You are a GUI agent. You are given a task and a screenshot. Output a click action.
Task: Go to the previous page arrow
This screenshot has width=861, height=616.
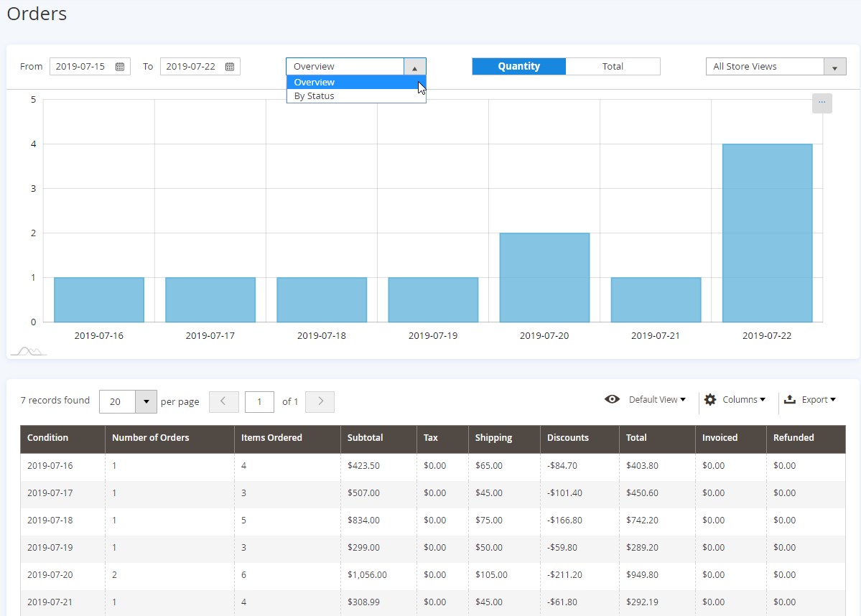point(223,401)
